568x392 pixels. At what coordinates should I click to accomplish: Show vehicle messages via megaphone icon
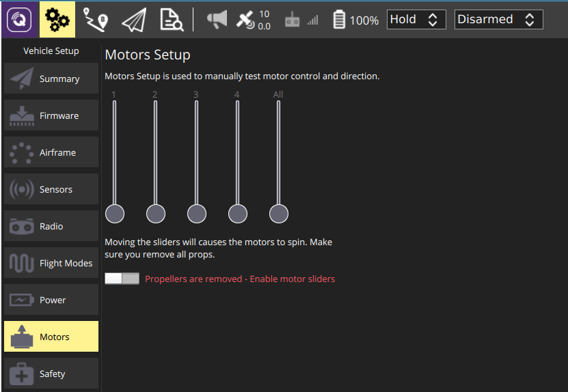tap(217, 20)
